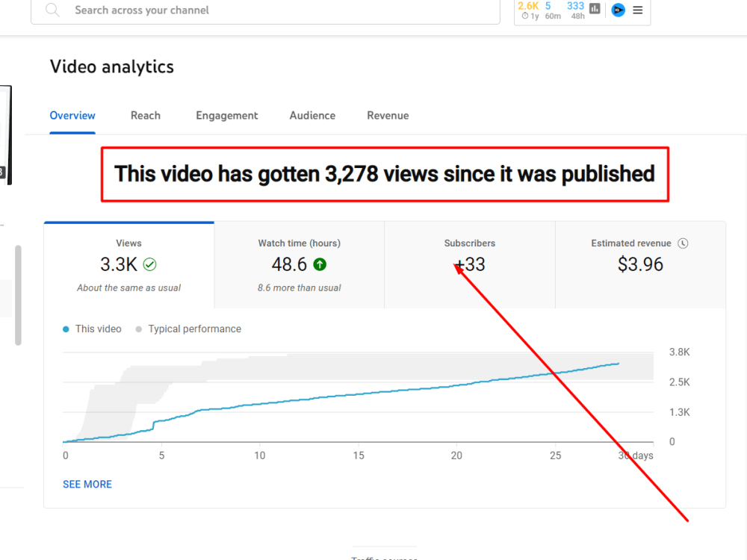This screenshot has width=747, height=560.
Task: Click the blue channel avatar icon
Action: 617,10
